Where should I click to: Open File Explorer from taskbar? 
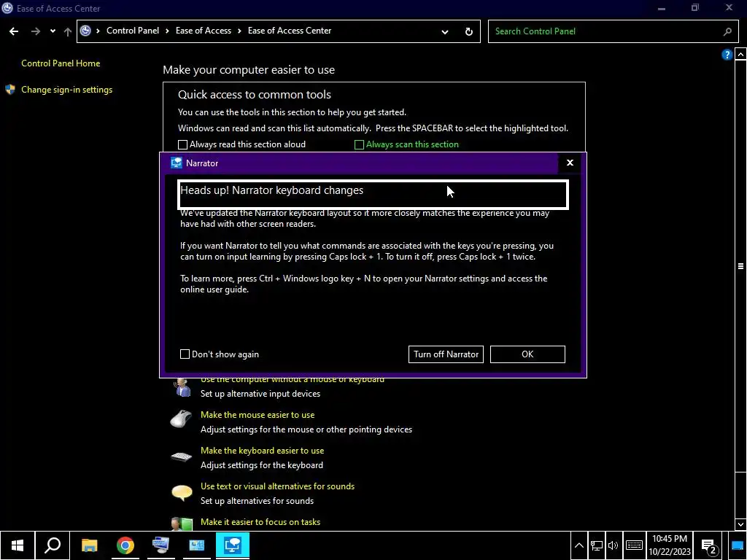(x=89, y=545)
